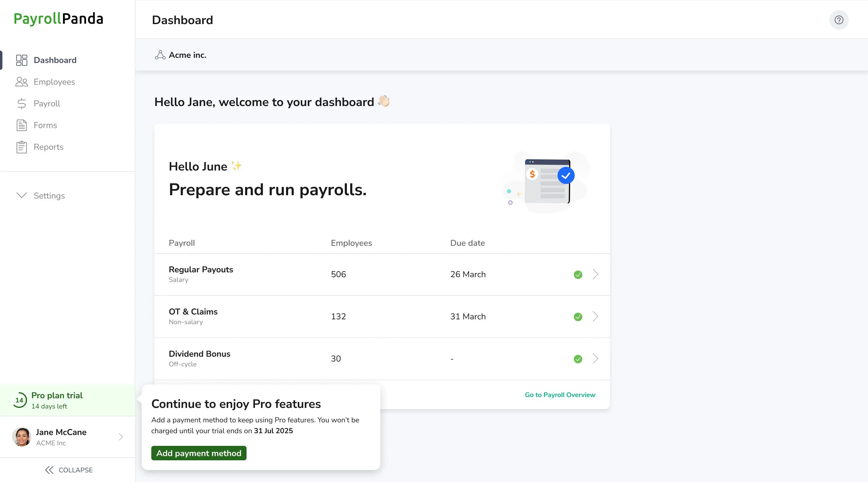This screenshot has width=868, height=482.
Task: Go to the Employees menu item
Action: (x=54, y=82)
